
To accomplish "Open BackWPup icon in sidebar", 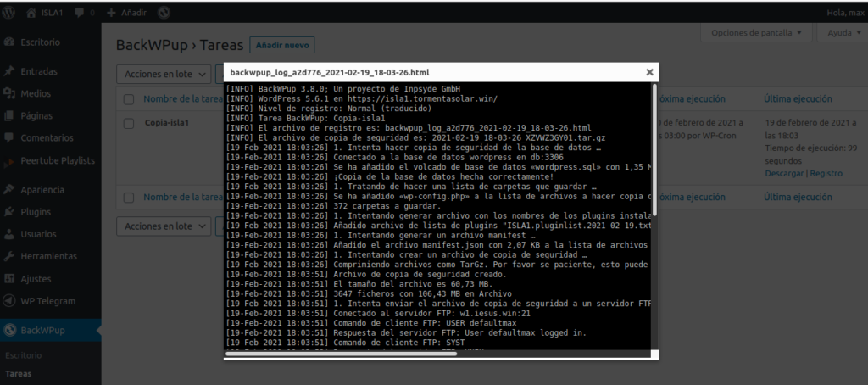I will [x=8, y=331].
